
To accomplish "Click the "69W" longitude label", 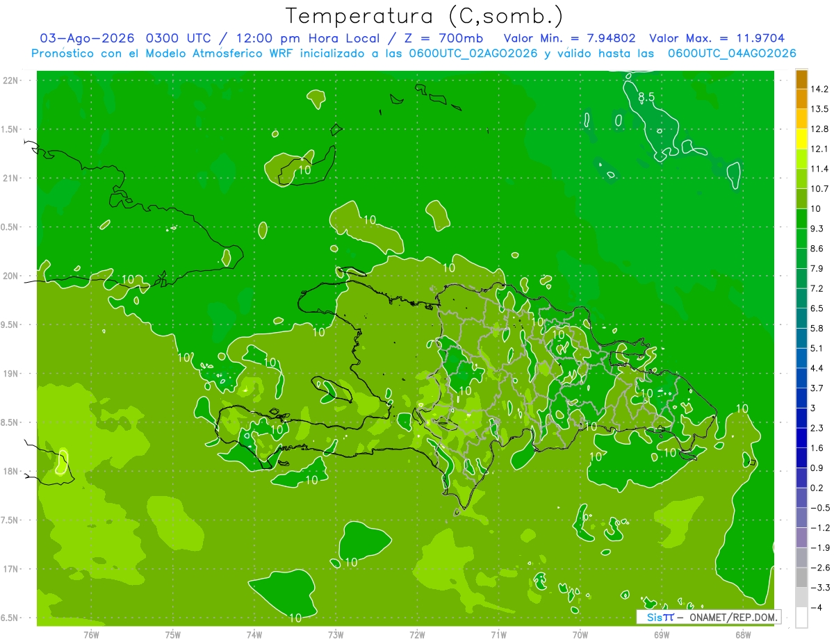I will [x=661, y=634].
